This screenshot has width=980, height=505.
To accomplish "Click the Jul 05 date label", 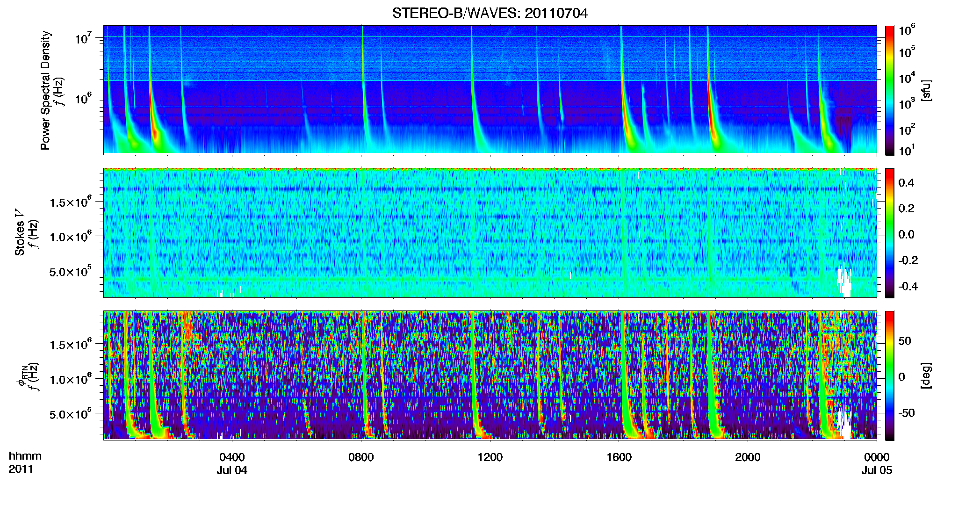I will 877,470.
